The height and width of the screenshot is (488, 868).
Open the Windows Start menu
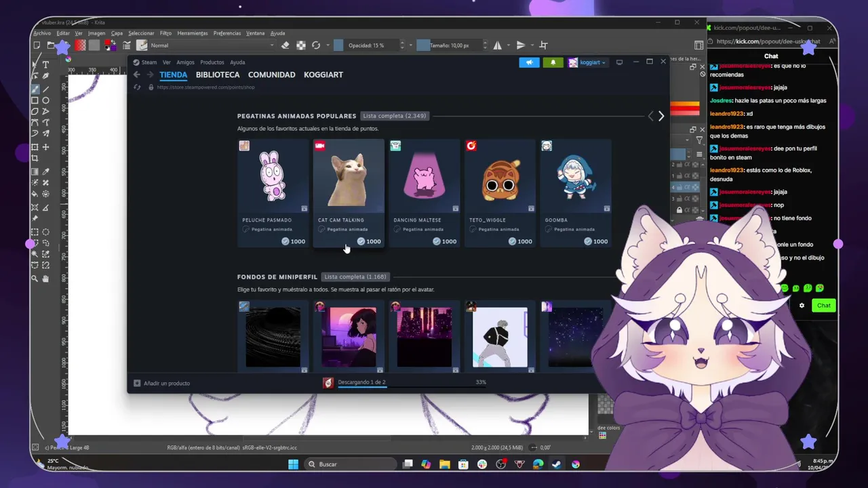coord(293,464)
